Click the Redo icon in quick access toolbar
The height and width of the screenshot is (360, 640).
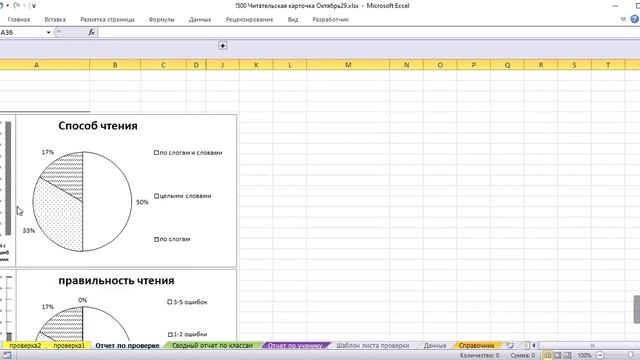tap(17, 6)
